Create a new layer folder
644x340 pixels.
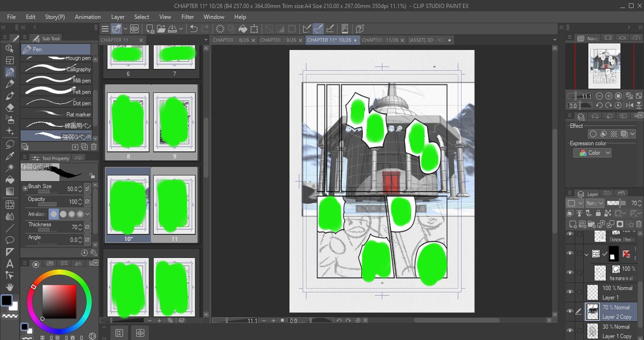point(591,224)
